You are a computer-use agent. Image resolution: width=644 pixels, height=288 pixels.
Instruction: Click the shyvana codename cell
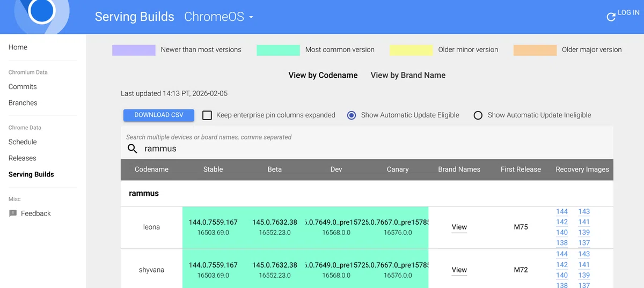point(151,270)
